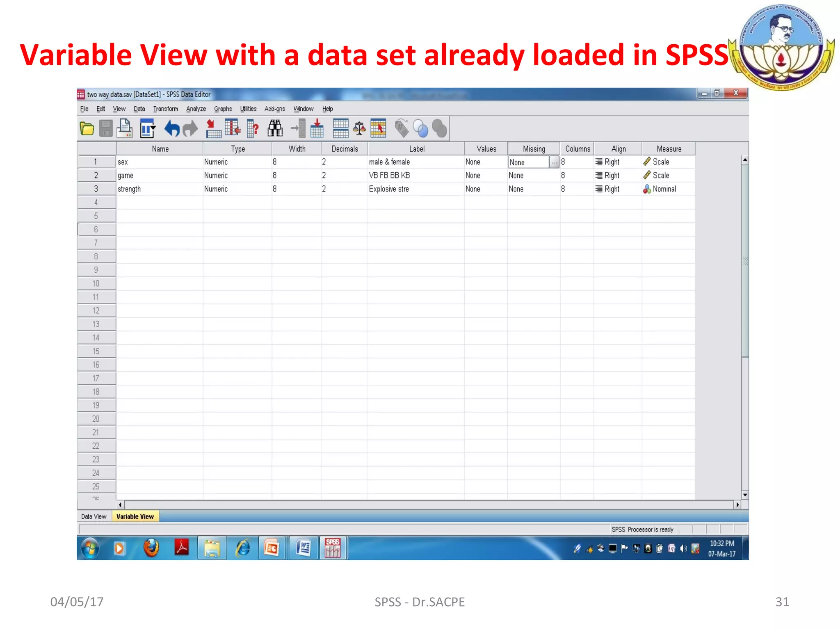Screen dimensions: 840x630
Task: Click the Save file floppy icon
Action: [x=106, y=129]
